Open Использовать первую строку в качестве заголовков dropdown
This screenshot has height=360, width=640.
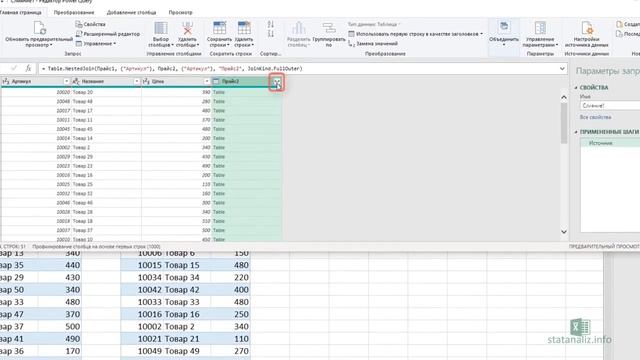pyautogui.click(x=416, y=34)
